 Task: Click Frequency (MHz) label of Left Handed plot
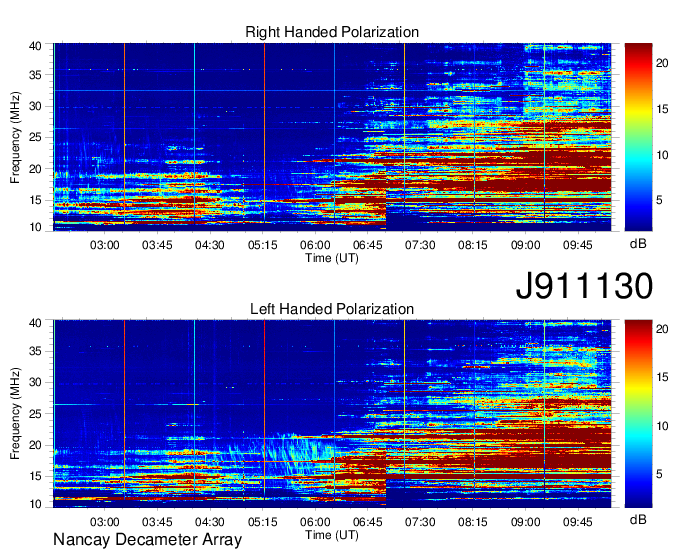click(15, 414)
